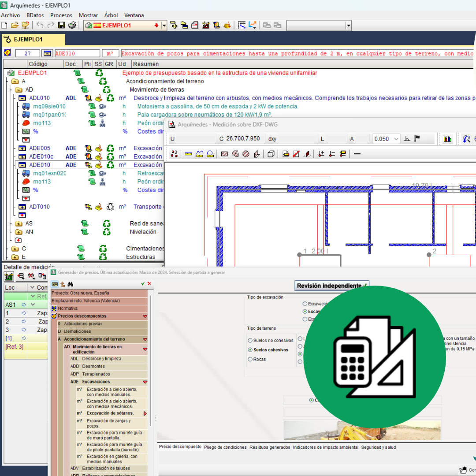Image resolution: width=476 pixels, height=476 pixels.
Task: Click the Undo arrow in main toolbar
Action: pos(40,25)
